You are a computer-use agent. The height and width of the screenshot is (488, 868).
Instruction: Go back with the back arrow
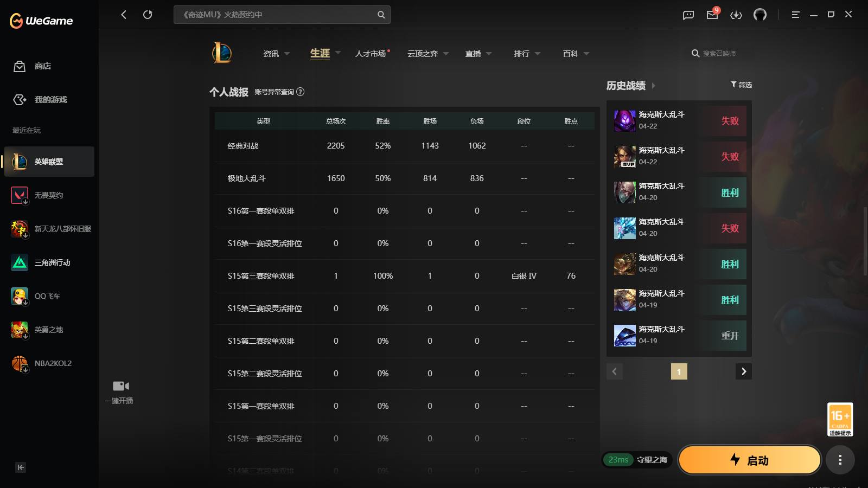point(124,15)
